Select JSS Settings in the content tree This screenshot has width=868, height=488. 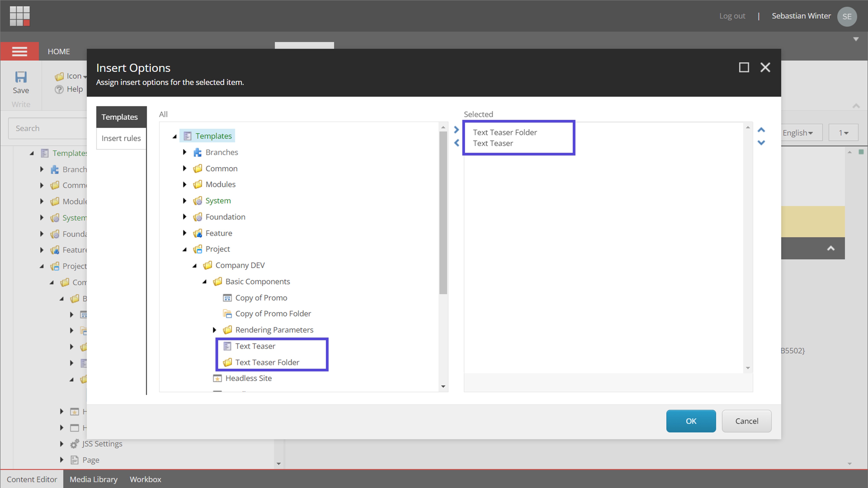(102, 443)
